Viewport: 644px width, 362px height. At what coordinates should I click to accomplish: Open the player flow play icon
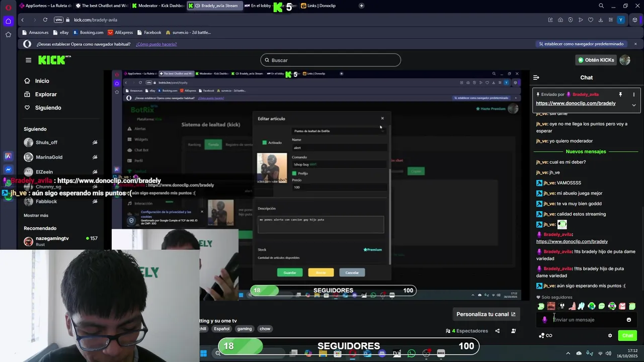click(x=581, y=20)
